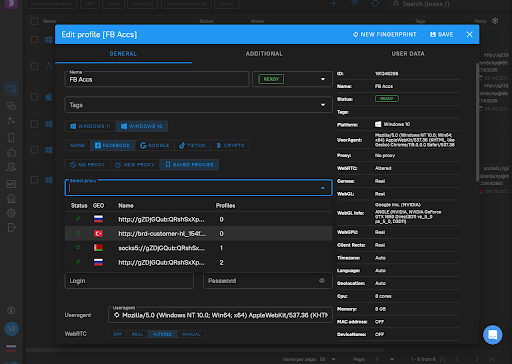Open the filter icon in toolbar
This screenshot has width=512, height=364.
click(x=355, y=3)
